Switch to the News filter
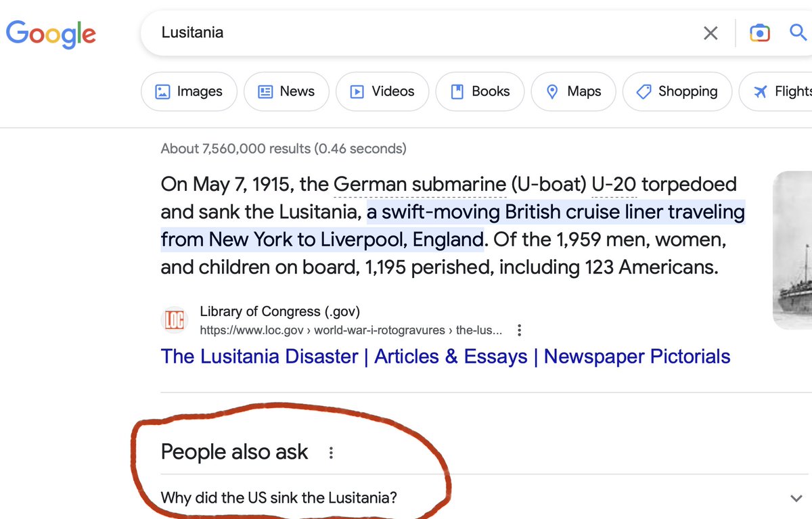The width and height of the screenshot is (812, 519). [x=286, y=91]
